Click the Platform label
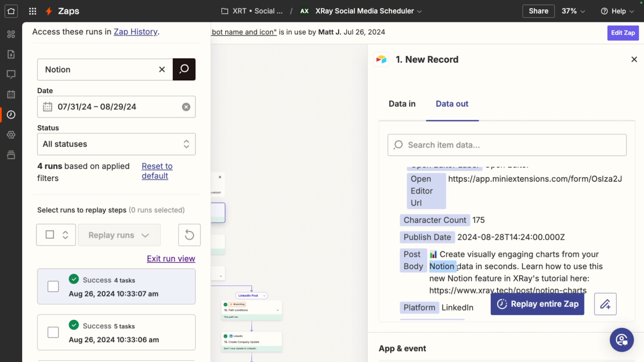Viewport: 644px width, 362px height. tap(419, 308)
